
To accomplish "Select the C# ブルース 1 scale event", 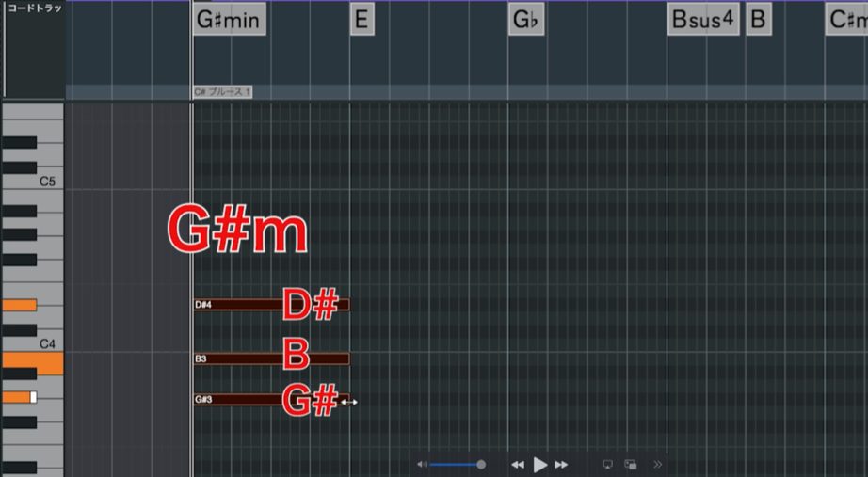I will pyautogui.click(x=222, y=92).
